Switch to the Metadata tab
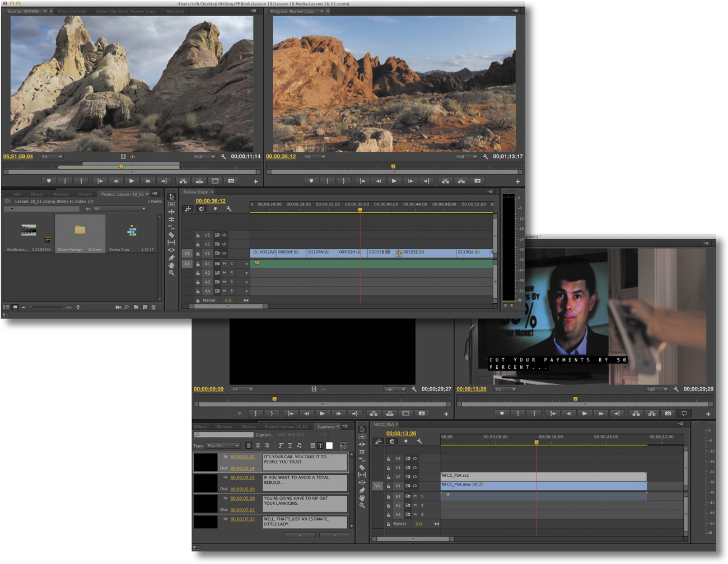 click(x=175, y=11)
